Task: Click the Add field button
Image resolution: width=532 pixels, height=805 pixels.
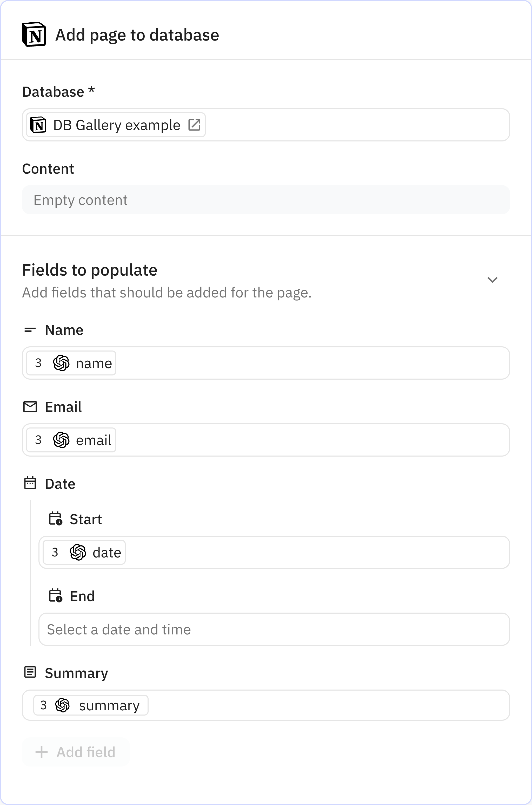Action: (x=75, y=752)
